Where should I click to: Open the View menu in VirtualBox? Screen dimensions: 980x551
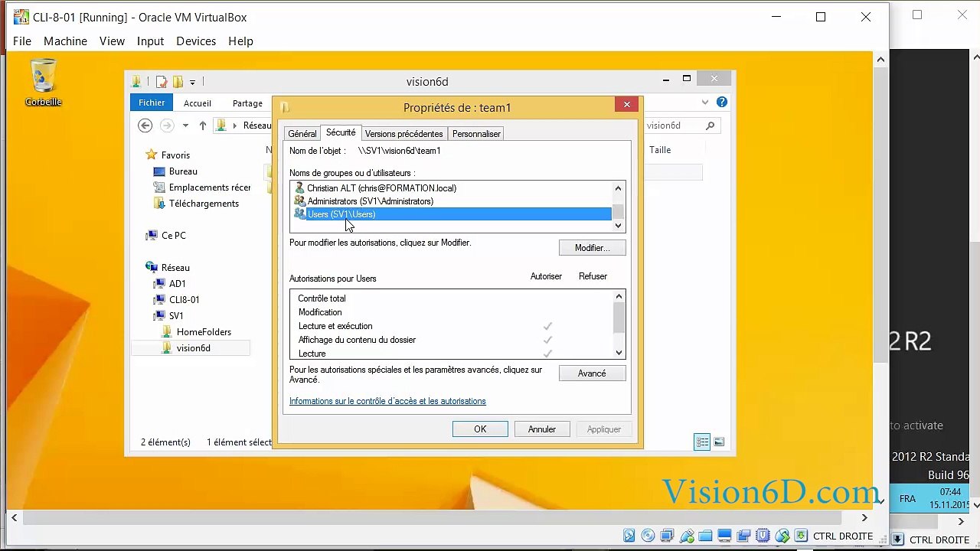(112, 41)
